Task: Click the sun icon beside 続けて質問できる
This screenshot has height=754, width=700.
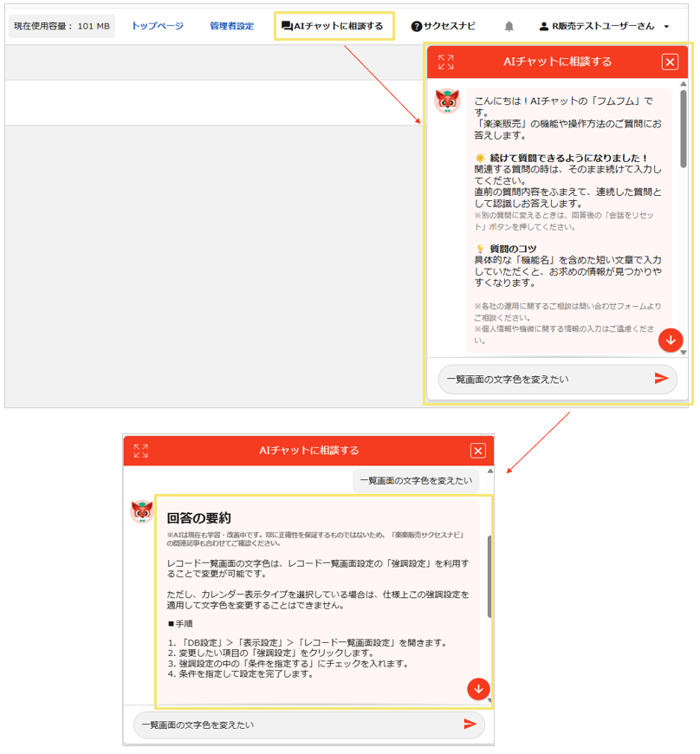Action: (x=480, y=158)
